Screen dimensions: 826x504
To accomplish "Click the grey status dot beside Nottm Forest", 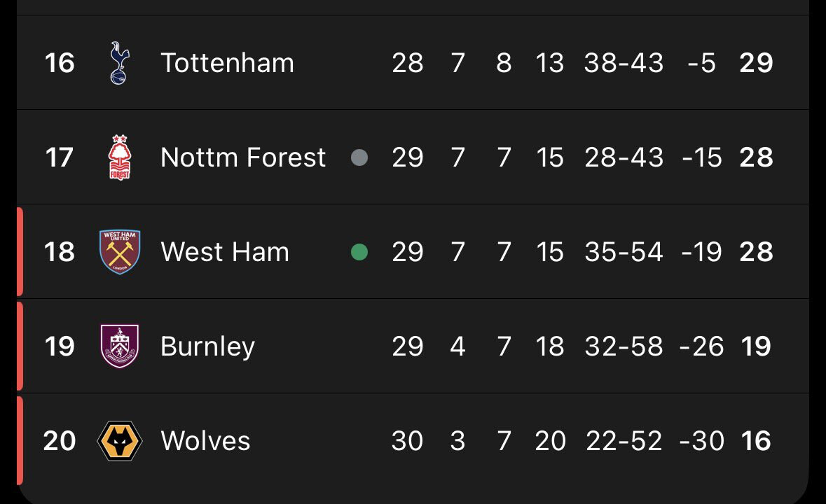I will [x=359, y=157].
